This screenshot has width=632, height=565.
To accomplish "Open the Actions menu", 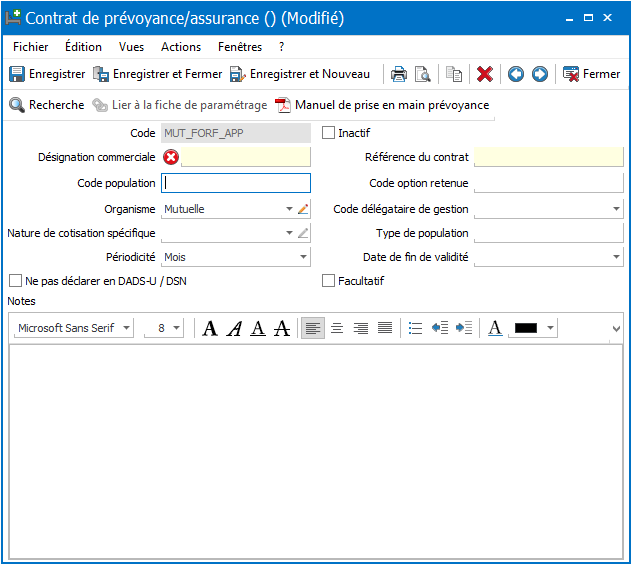I will (181, 47).
